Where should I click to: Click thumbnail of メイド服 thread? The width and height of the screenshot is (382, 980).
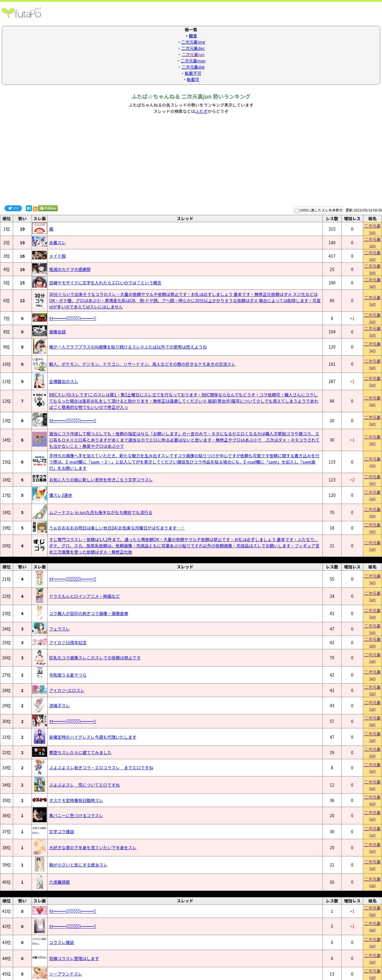[x=40, y=256]
